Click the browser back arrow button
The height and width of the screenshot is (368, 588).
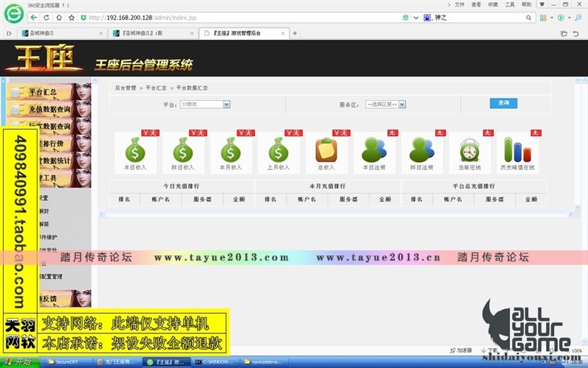(35, 18)
